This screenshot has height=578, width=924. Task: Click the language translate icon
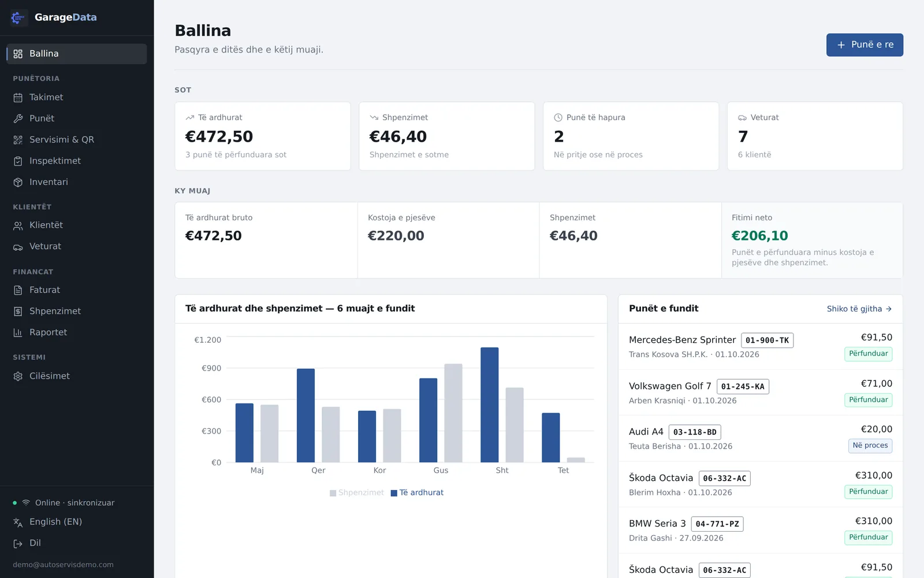[x=18, y=522]
